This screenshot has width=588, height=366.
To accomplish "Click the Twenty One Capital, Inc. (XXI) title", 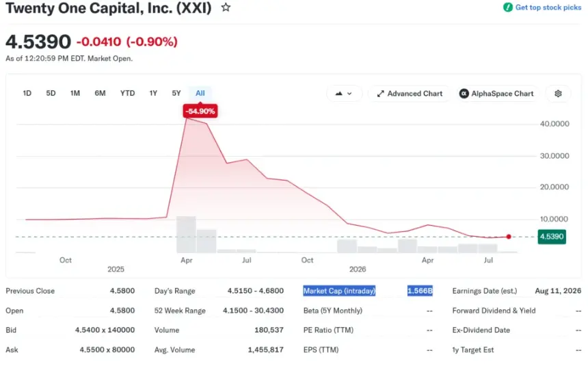I will click(x=109, y=8).
